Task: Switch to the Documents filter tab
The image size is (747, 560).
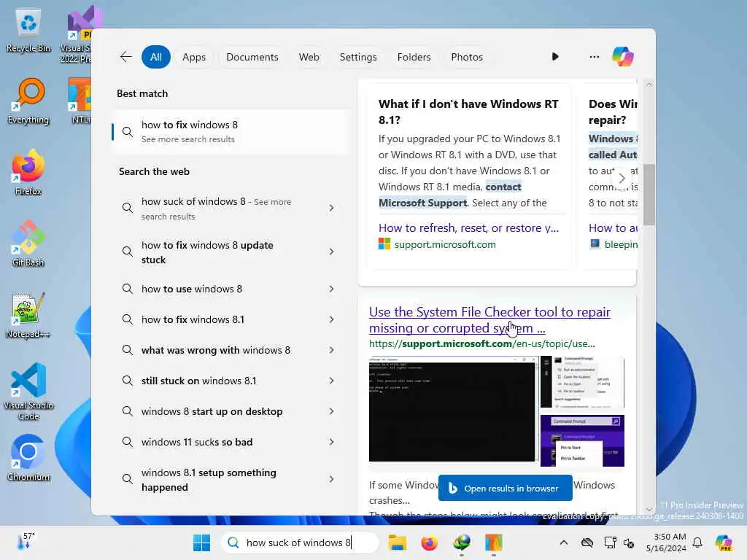Action: point(252,57)
